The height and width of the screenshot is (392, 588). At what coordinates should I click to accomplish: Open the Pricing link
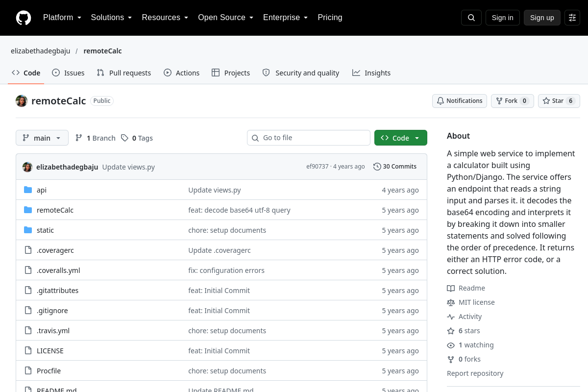click(x=330, y=18)
